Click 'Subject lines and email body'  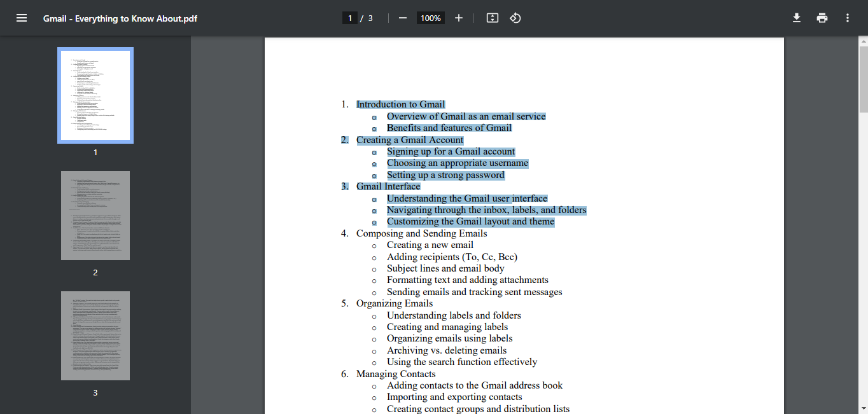tap(445, 268)
